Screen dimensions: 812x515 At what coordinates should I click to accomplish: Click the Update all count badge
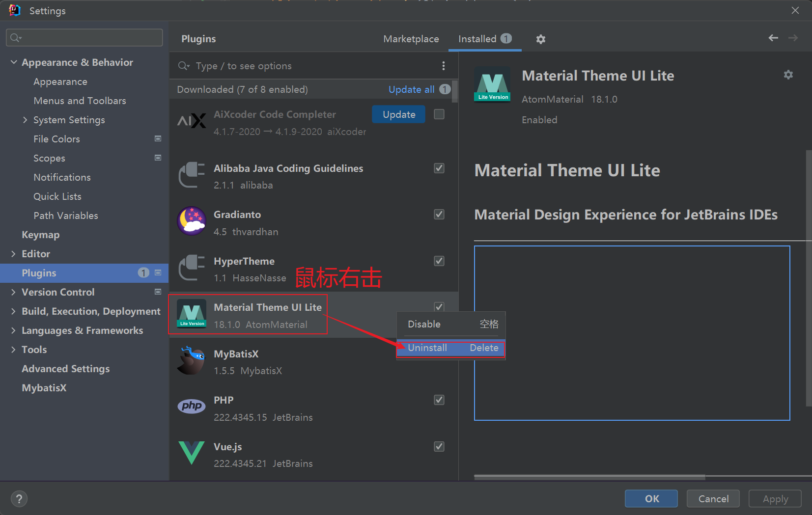445,89
